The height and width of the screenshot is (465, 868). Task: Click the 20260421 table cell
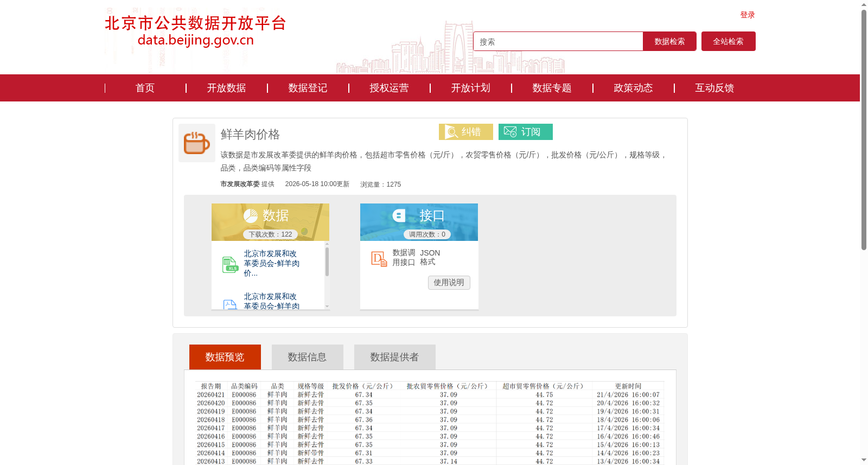211,395
